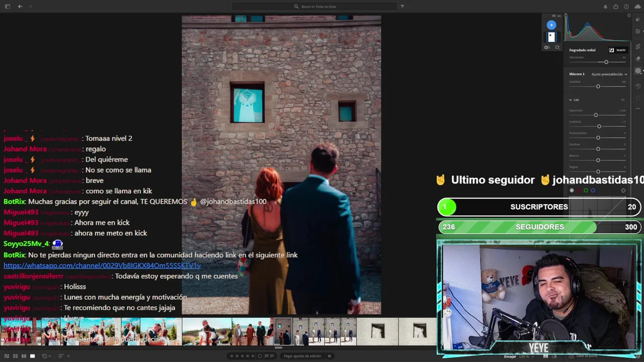
Task: Close the paste edit settings bar
Action: coord(329,356)
